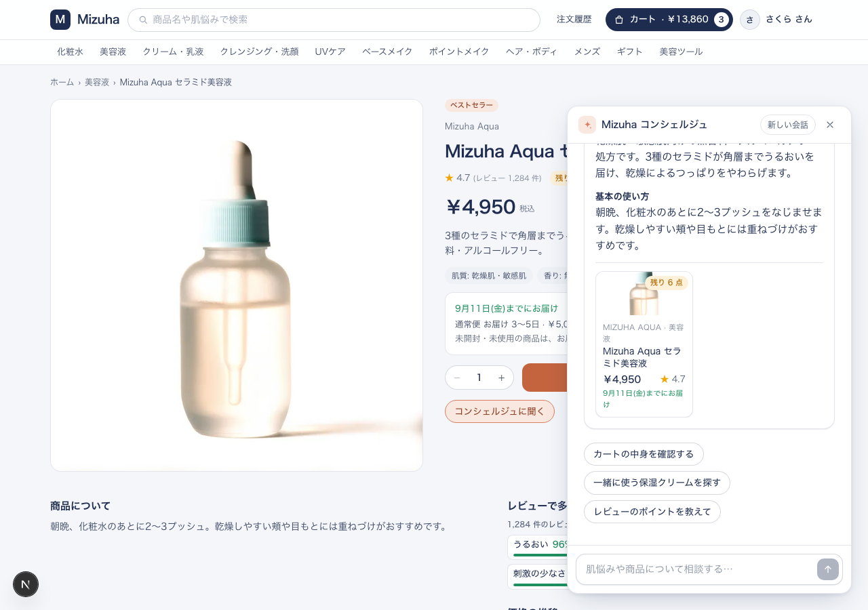The image size is (868, 610).
Task: Open the serum product card in chat
Action: (x=644, y=344)
